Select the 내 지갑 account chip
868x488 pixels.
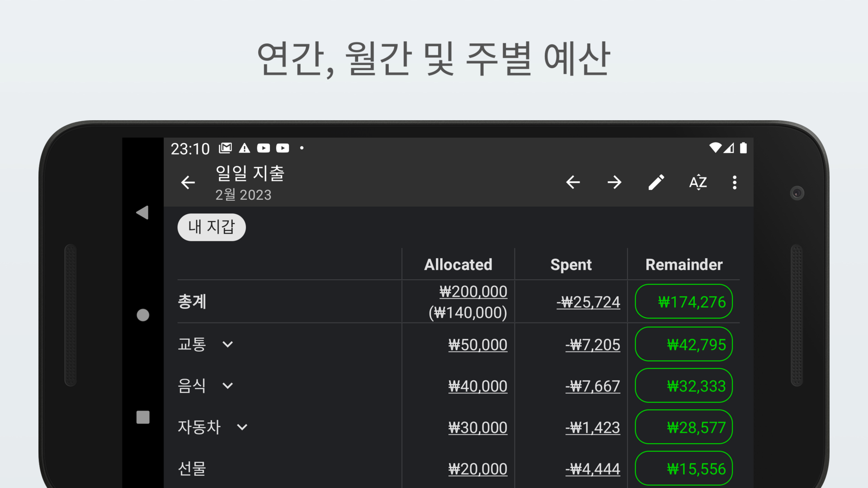(212, 227)
